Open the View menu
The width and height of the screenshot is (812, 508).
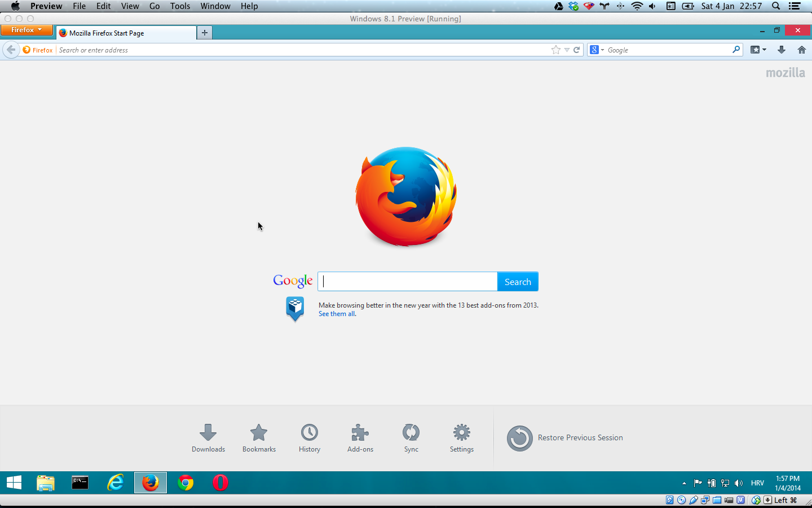point(130,6)
